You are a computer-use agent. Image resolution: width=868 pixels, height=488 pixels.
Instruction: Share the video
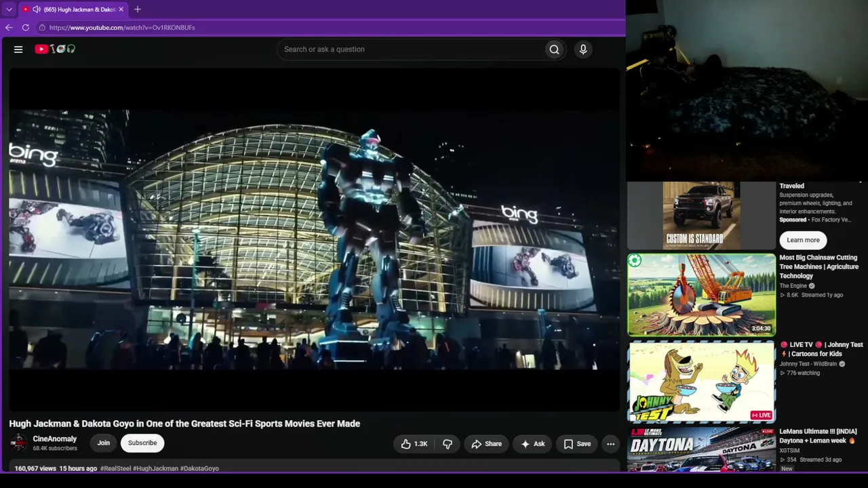(486, 444)
